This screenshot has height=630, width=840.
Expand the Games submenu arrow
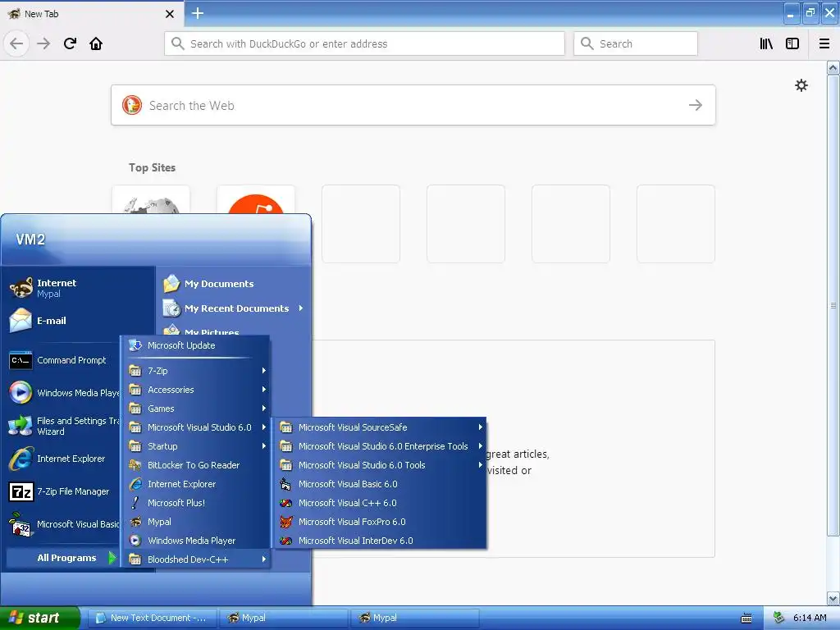[x=263, y=409]
